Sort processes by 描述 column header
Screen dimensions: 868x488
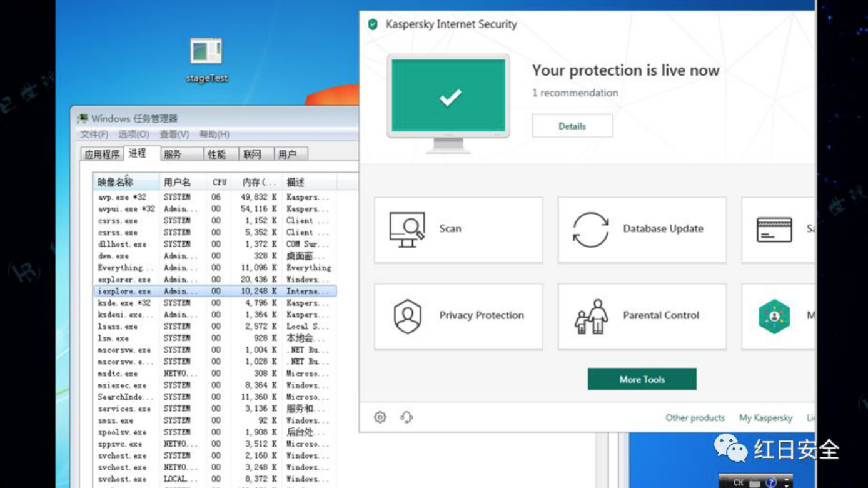(309, 182)
